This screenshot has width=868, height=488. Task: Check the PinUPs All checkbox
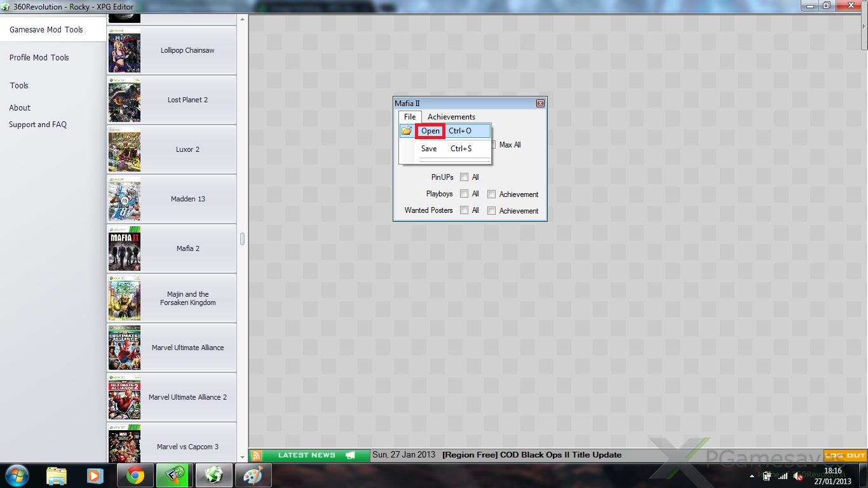(465, 177)
